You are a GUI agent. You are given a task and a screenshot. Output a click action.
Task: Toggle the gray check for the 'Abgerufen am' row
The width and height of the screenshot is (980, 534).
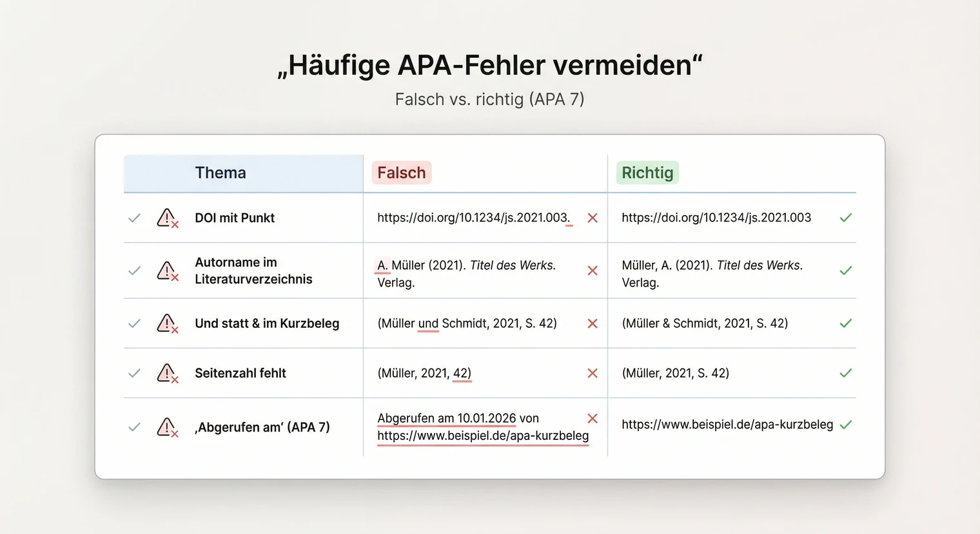[134, 427]
